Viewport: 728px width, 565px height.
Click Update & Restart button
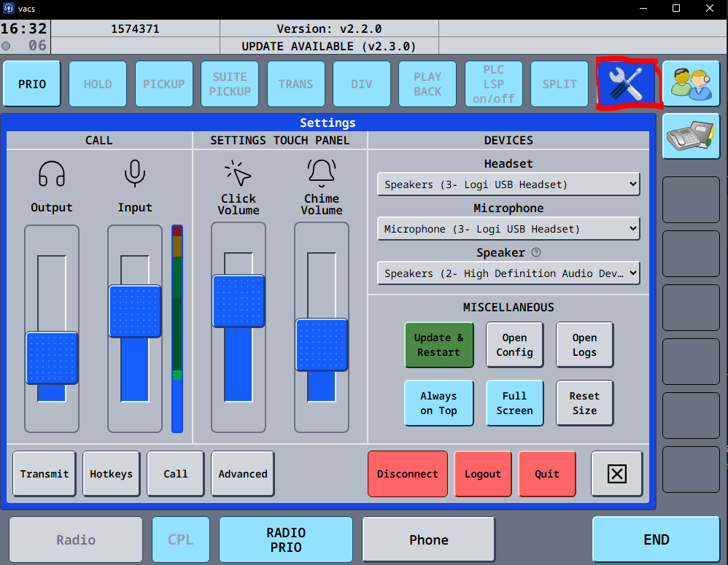pyautogui.click(x=438, y=345)
